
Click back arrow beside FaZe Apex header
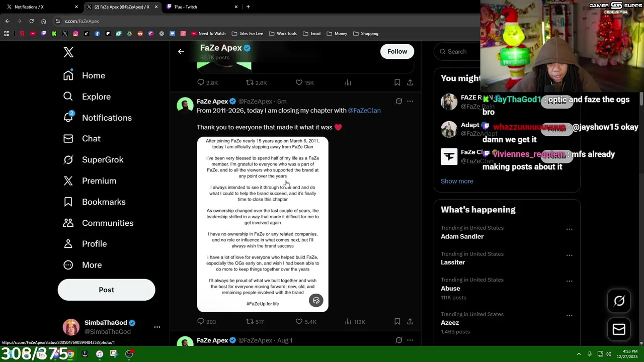coord(181,51)
